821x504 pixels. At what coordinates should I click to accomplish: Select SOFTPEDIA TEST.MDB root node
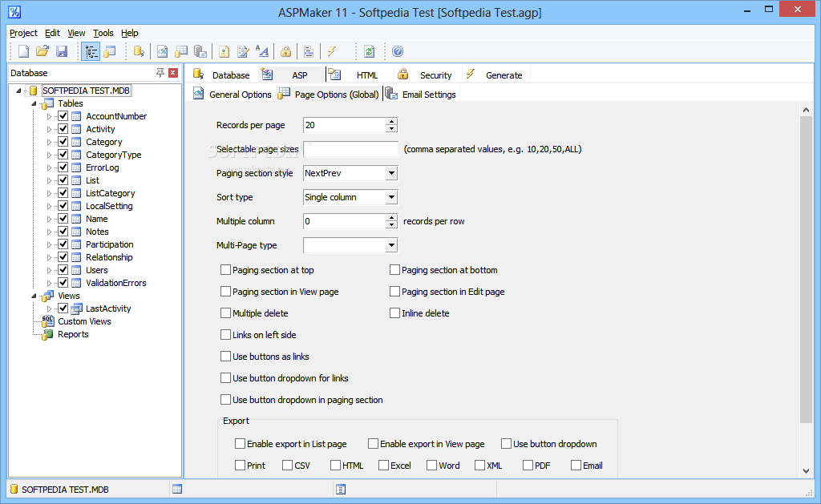pos(86,91)
